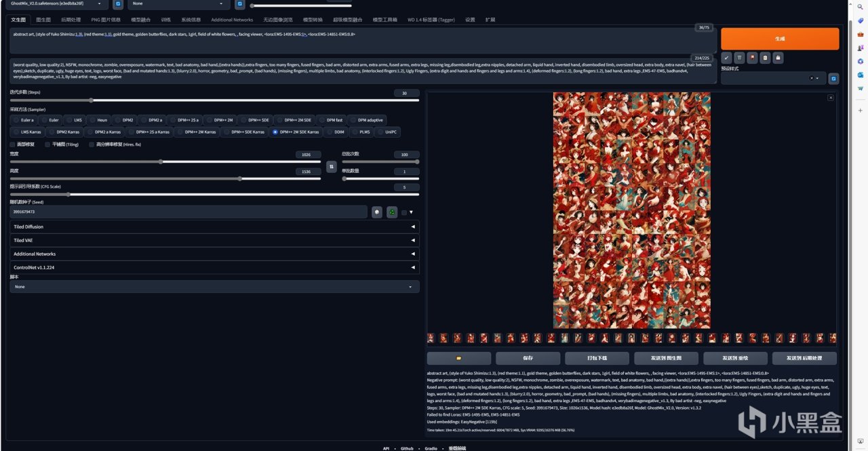Select the DPM++ SDE Karras sampler
The width and height of the screenshot is (868, 451).
[244, 132]
